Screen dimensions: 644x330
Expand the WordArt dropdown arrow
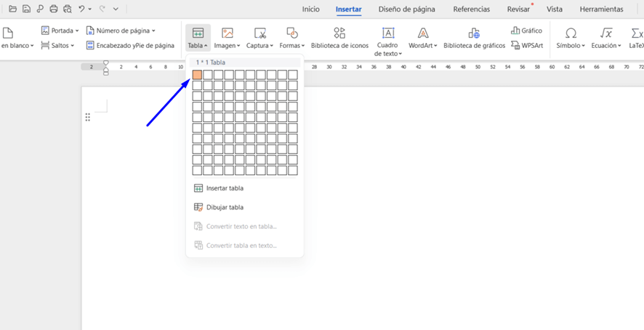pyautogui.click(x=436, y=46)
